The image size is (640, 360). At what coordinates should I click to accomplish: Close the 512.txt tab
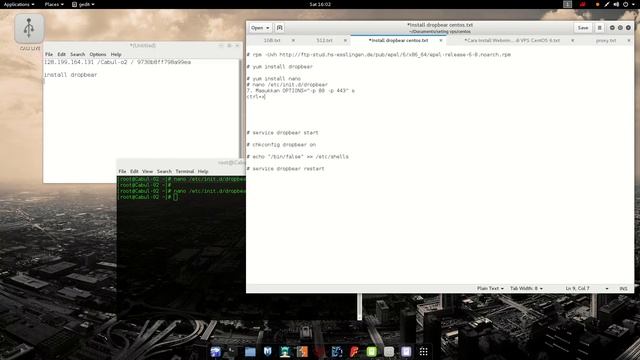click(345, 40)
